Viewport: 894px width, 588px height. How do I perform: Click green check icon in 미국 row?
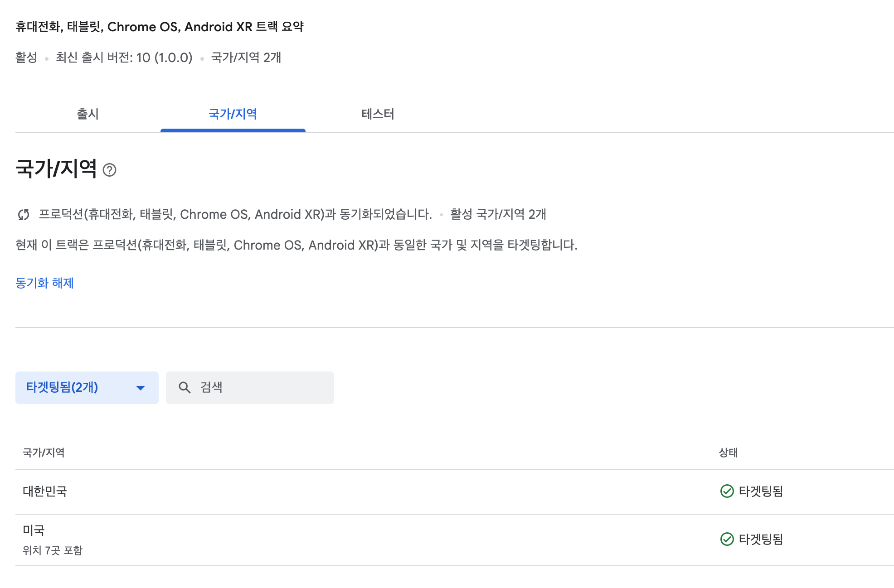[727, 539]
